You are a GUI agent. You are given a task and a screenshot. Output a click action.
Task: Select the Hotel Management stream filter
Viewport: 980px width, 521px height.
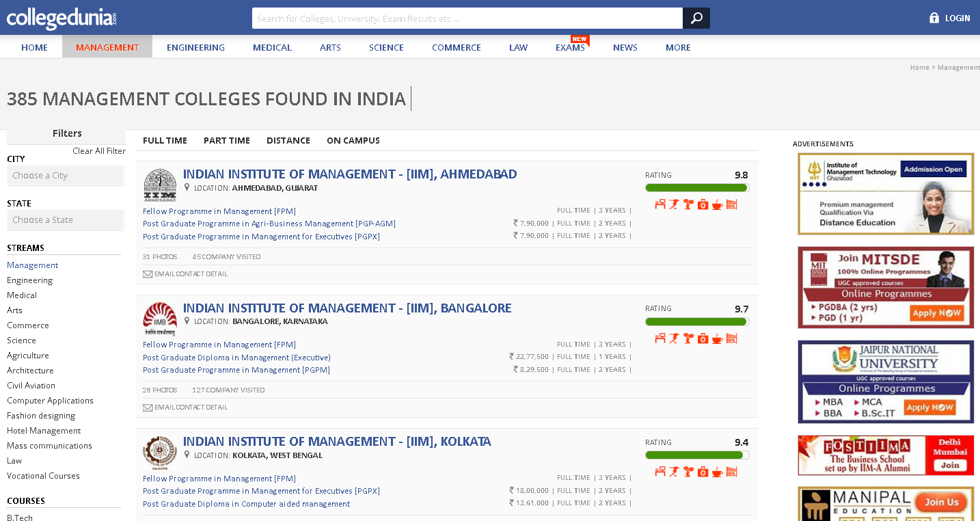tap(44, 431)
